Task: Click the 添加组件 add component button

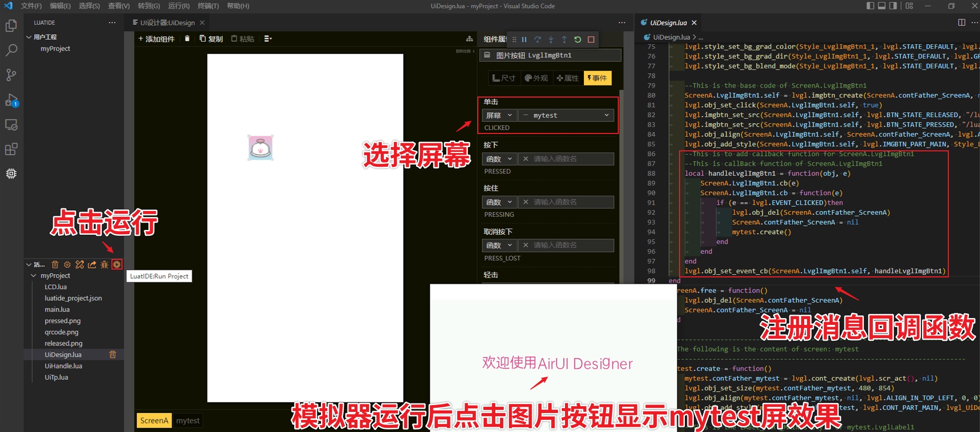Action: point(156,39)
